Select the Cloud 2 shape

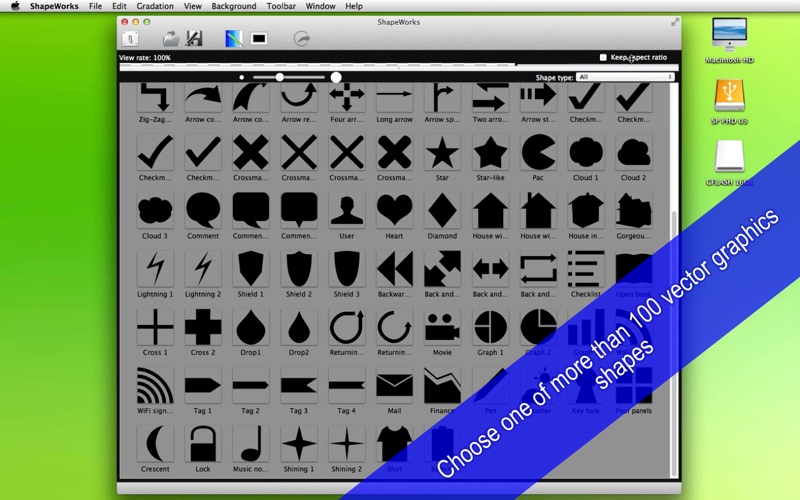pyautogui.click(x=634, y=153)
